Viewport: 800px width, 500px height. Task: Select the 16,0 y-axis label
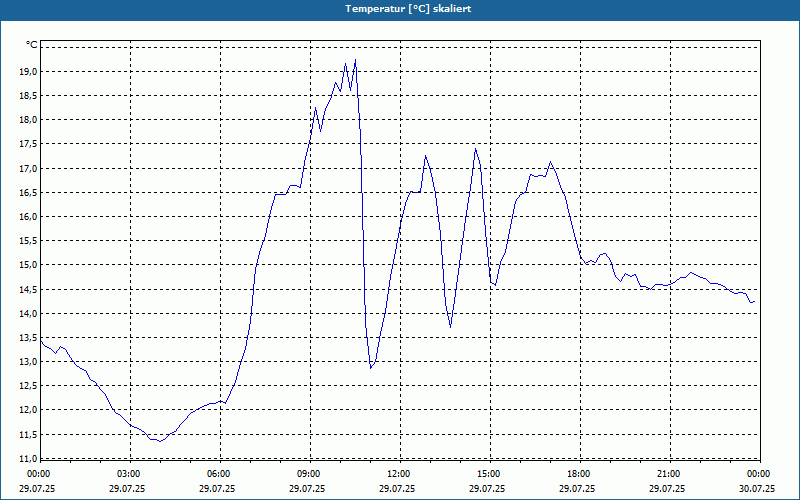tap(28, 217)
